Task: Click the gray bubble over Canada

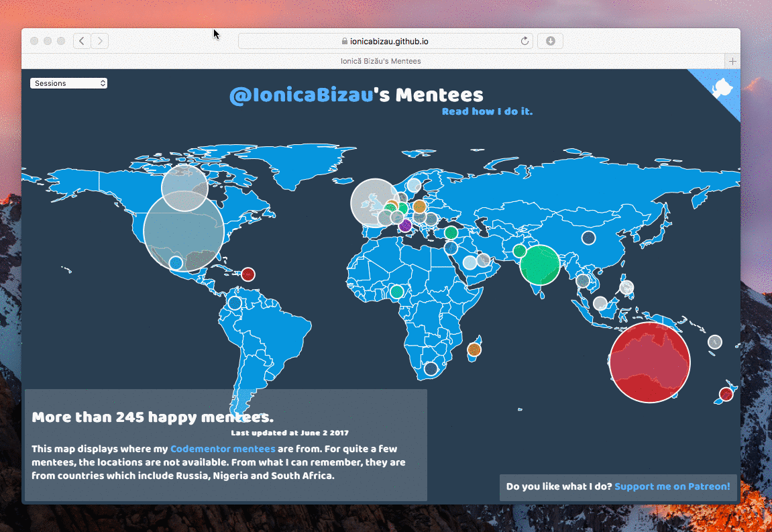Action: 184,188
